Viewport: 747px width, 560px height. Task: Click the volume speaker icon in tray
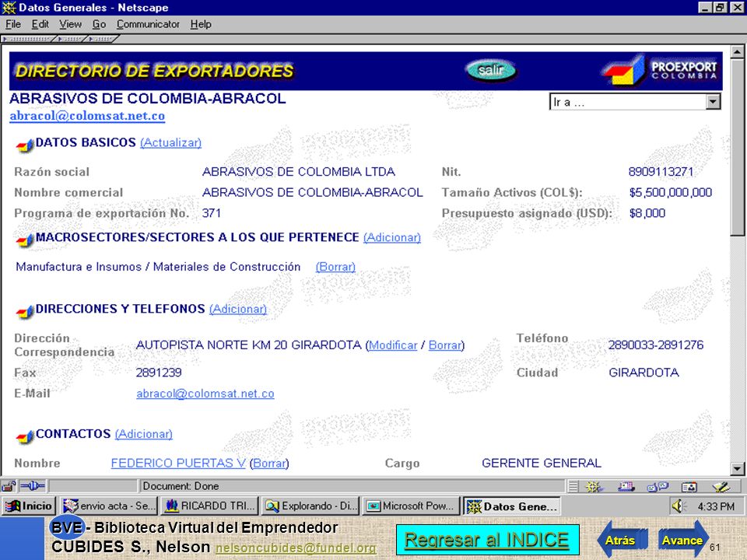pyautogui.click(x=678, y=506)
